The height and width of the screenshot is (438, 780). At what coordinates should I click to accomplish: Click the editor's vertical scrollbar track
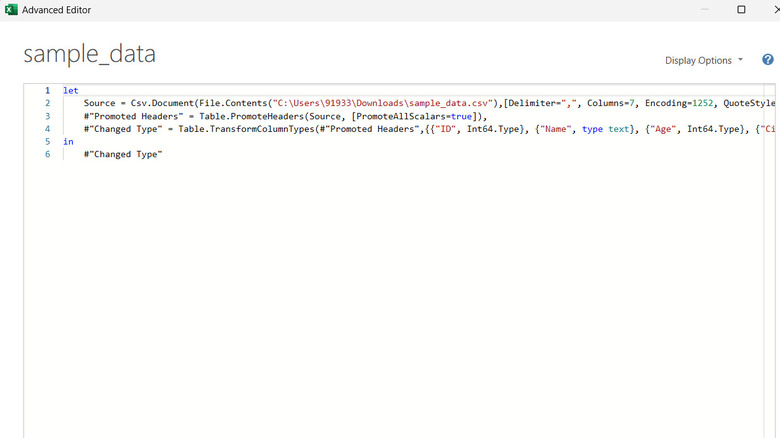[770, 261]
